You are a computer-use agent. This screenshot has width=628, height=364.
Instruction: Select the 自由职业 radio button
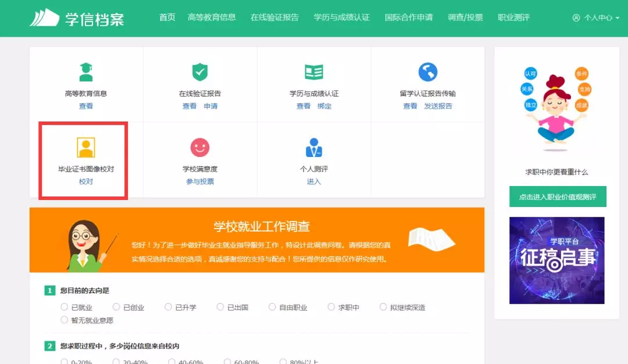click(x=273, y=307)
